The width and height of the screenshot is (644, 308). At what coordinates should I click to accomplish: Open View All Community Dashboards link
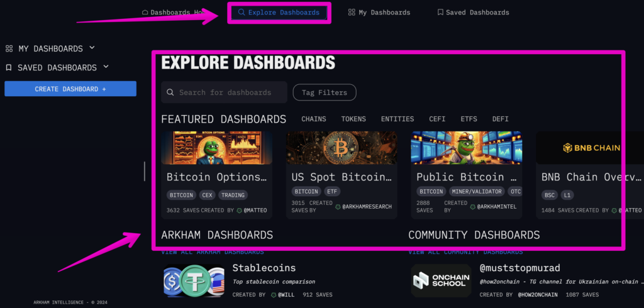click(465, 252)
